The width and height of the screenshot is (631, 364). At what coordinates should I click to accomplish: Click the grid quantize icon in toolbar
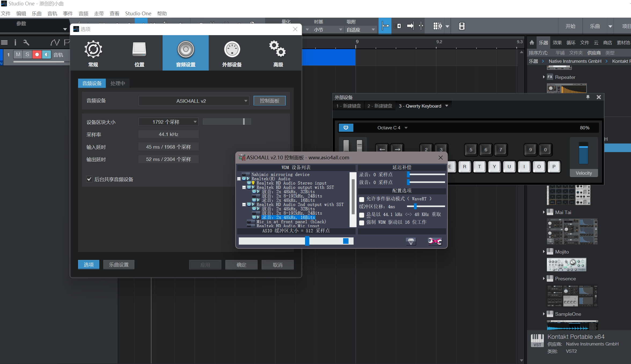438,26
